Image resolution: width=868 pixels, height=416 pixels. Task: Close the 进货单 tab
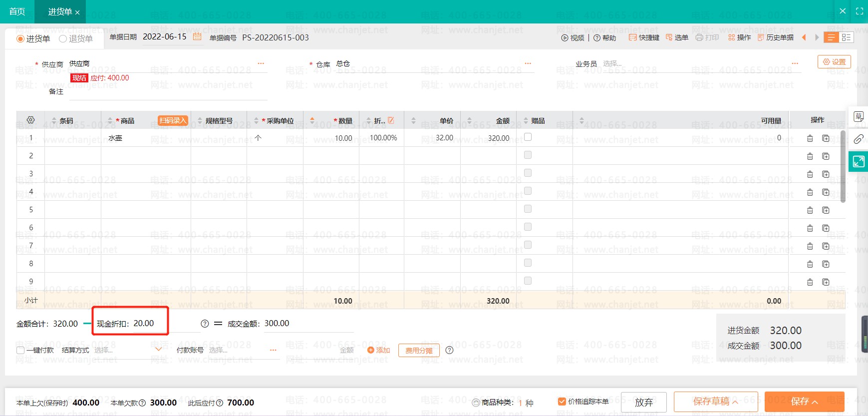tap(77, 12)
